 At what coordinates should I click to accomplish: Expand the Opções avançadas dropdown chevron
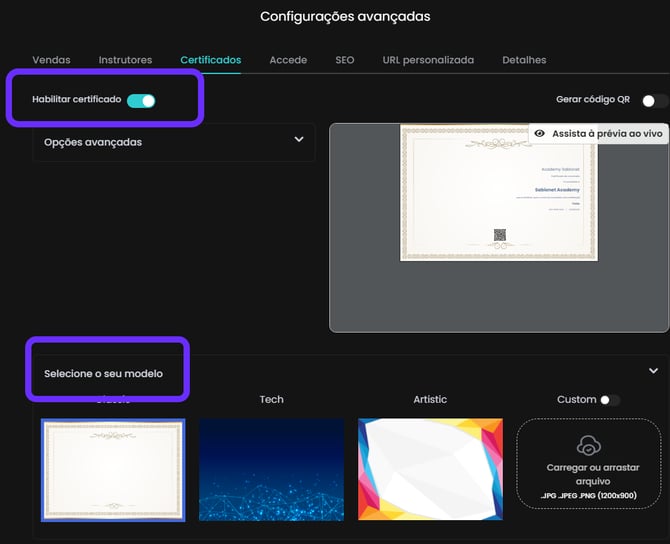point(298,140)
